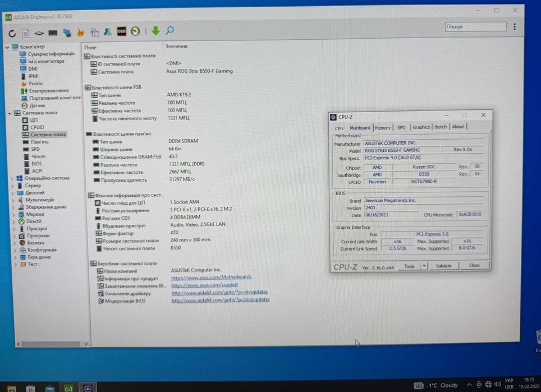Click the green download arrow icon
Screen dimensions: 541x392
[x=155, y=31]
